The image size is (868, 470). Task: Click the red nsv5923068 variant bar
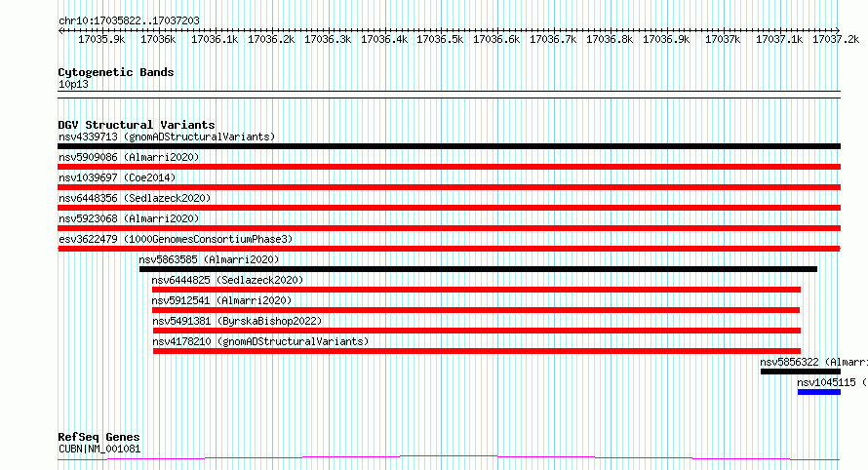(x=449, y=228)
